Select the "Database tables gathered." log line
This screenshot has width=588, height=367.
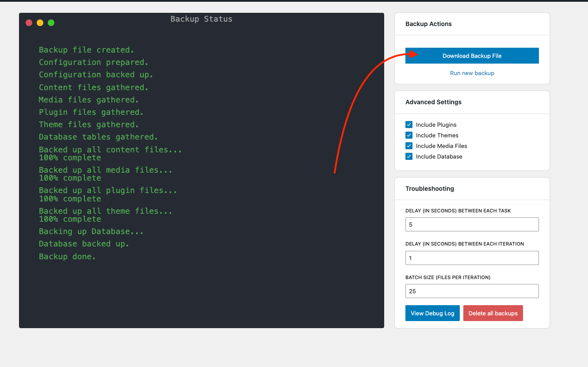tap(99, 137)
